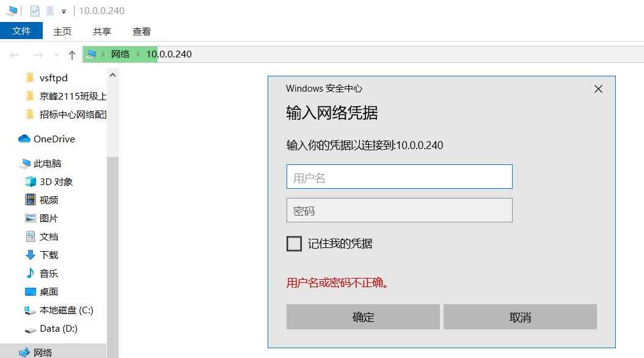The height and width of the screenshot is (358, 644).
Task: Open the 图片 folder in the sidebar
Action: point(49,219)
